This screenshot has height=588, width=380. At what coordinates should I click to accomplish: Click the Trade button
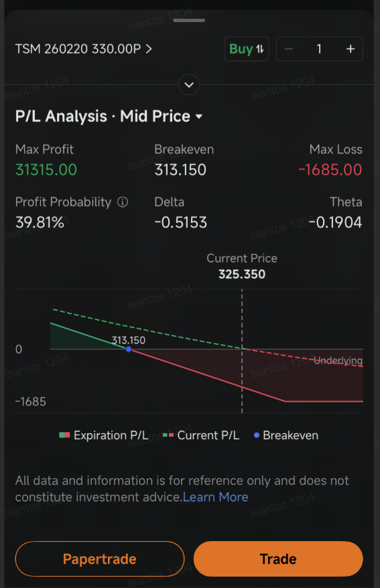(x=278, y=559)
